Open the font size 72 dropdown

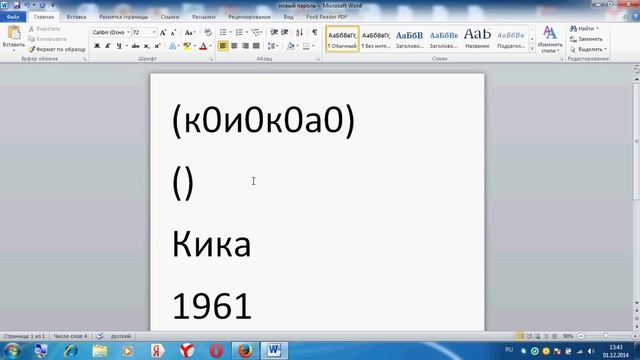(x=154, y=32)
